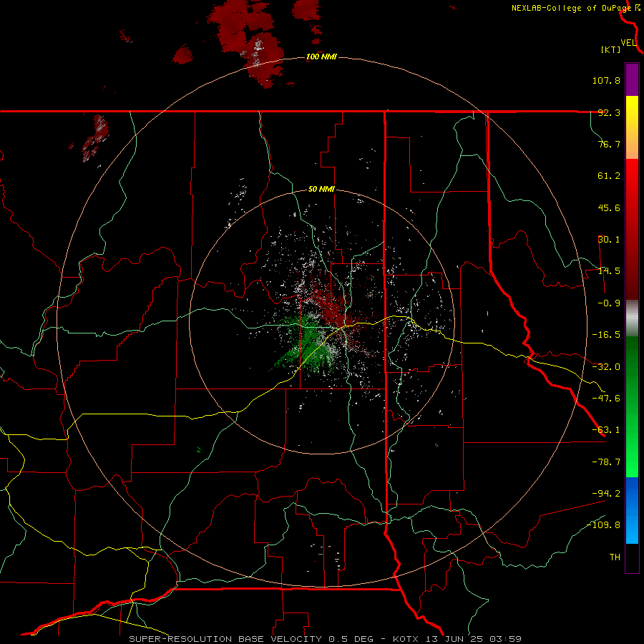Click the VEL legend title
Screen dimensions: 644x644
(x=628, y=42)
